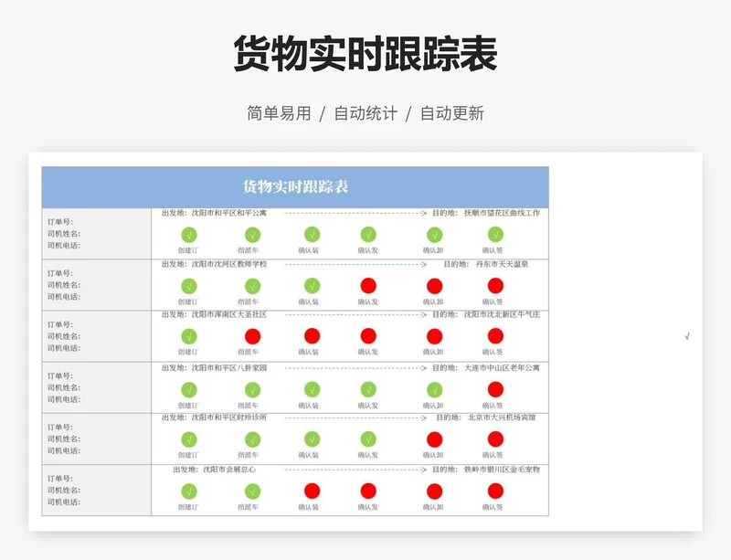The width and height of the screenshot is (731, 560).
Task: Click the subtitle text 简单易用
Action: (279, 113)
